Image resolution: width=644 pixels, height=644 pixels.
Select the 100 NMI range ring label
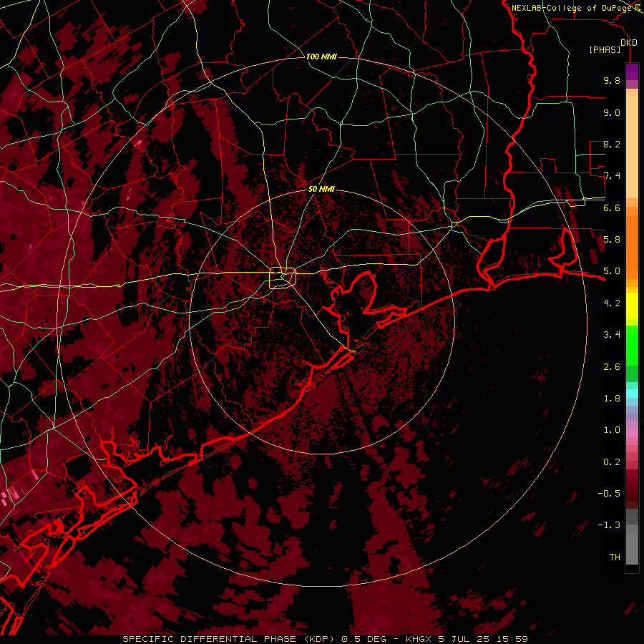321,57
